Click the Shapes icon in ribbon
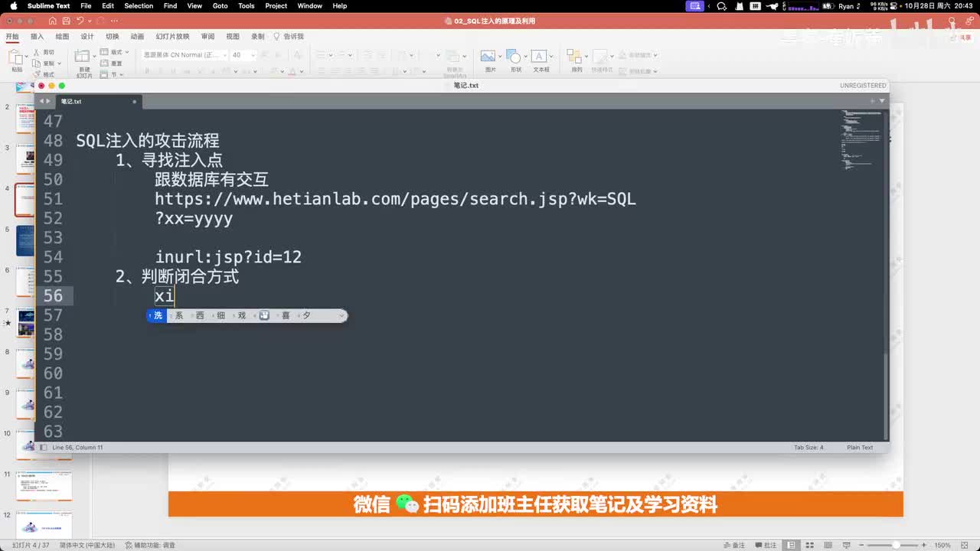The height and width of the screenshot is (551, 980). click(514, 56)
